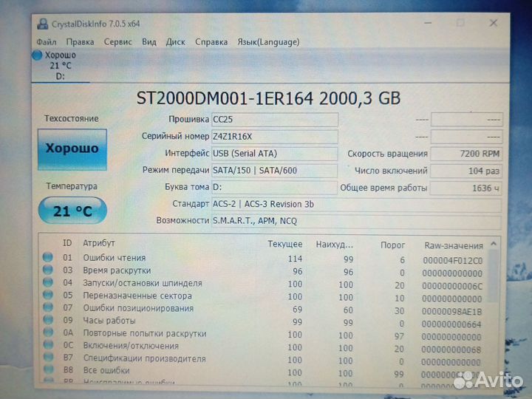532x399 pixels.
Task: Click status circle for 09 Часы работы
Action: tap(48, 320)
